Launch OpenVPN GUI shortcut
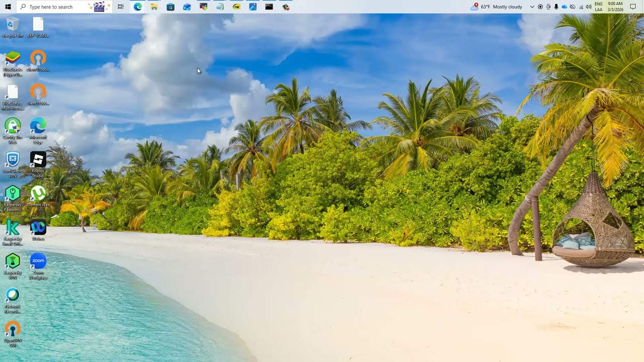Screen dimensions: 644x362 (x=13, y=334)
